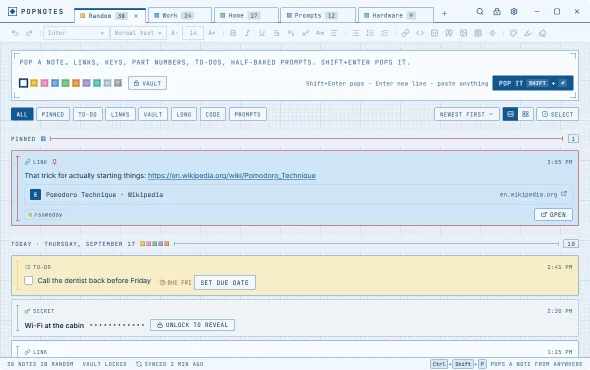The height and width of the screenshot is (370, 590).
Task: Pick the blue note color swatch
Action: point(55,83)
